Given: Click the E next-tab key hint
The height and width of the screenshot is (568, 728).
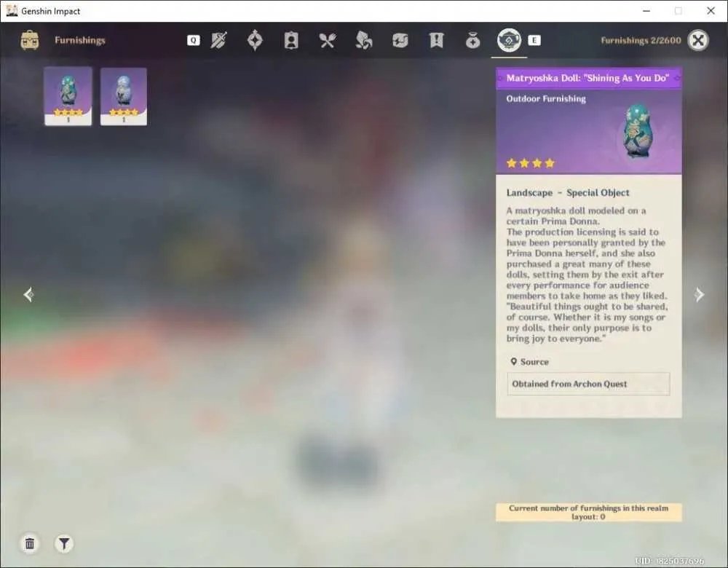Looking at the screenshot, I should tap(534, 40).
